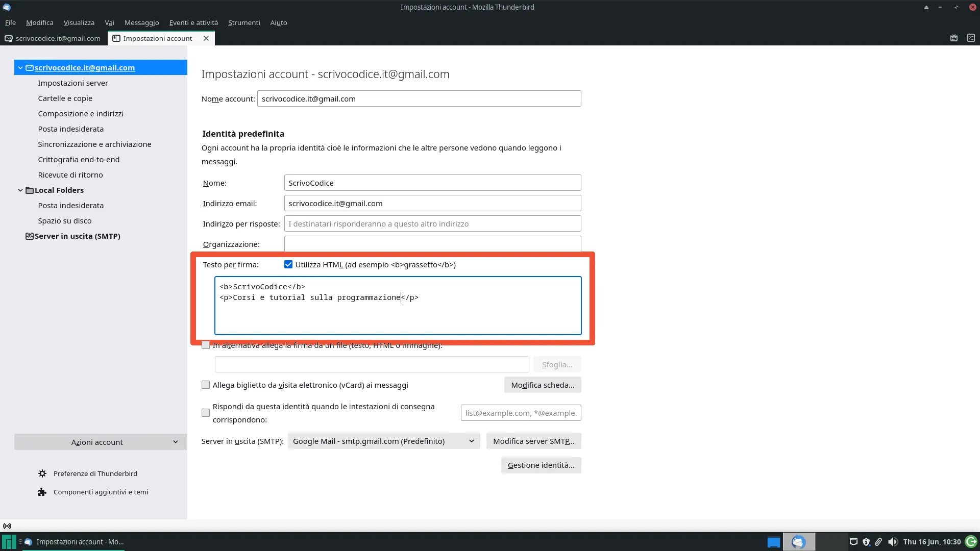Click the Gestione identità button
This screenshot has width=980, height=551.
[541, 465]
